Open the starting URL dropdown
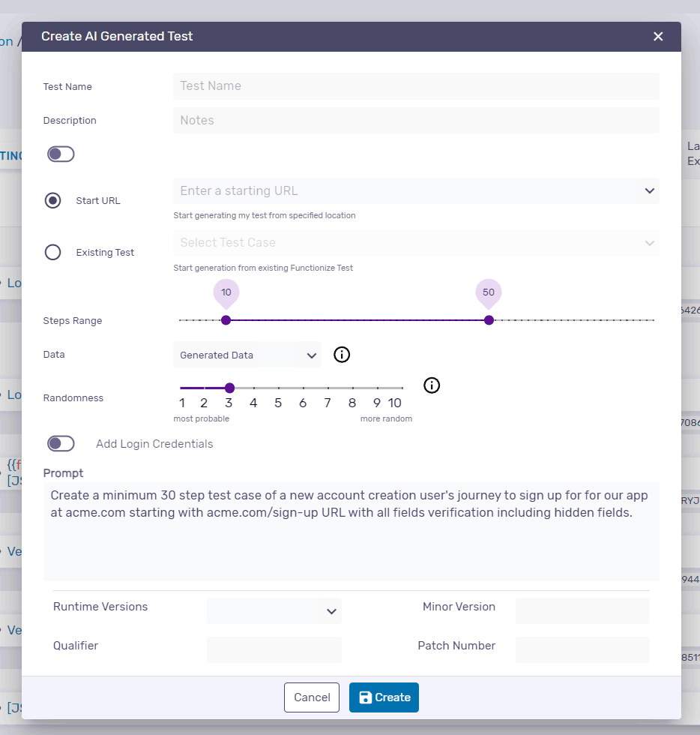 point(649,190)
